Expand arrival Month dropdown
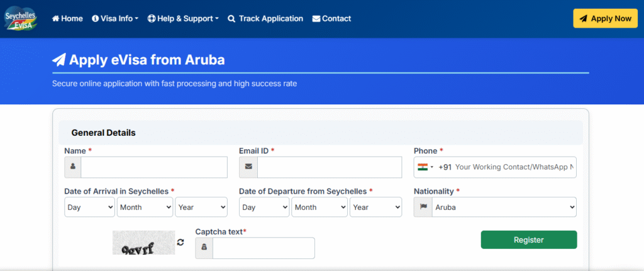 point(145,207)
